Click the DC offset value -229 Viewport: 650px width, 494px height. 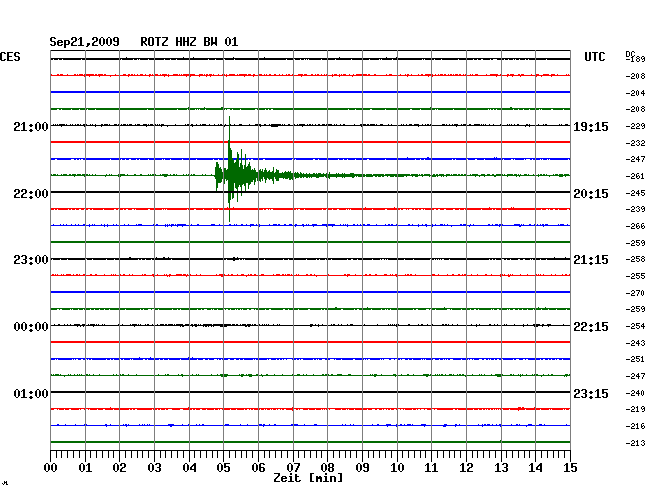pos(635,126)
